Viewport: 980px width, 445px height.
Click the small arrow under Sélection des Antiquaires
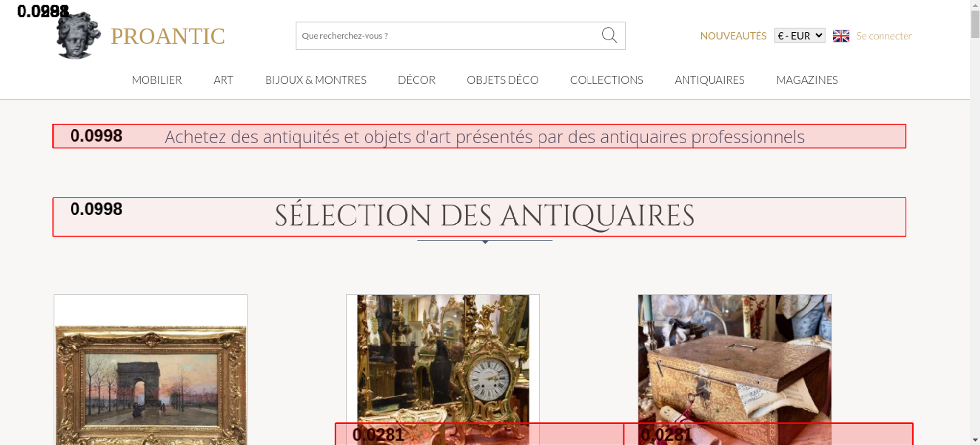(485, 242)
